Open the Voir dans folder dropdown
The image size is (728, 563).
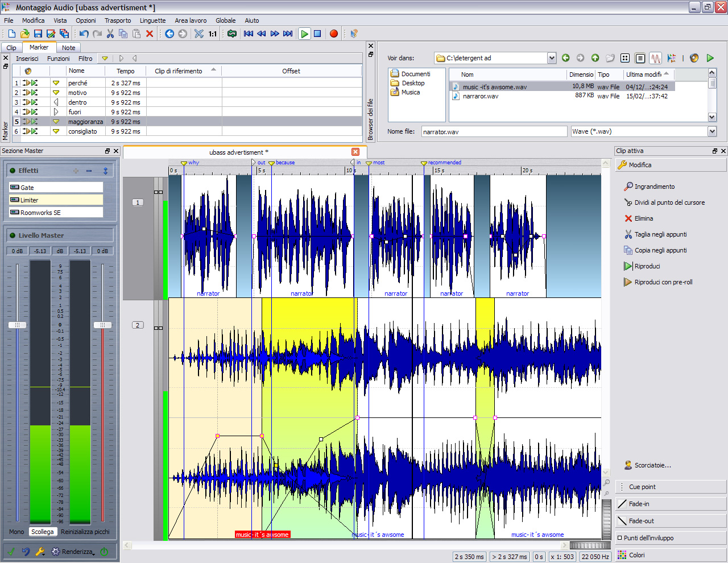pyautogui.click(x=552, y=58)
